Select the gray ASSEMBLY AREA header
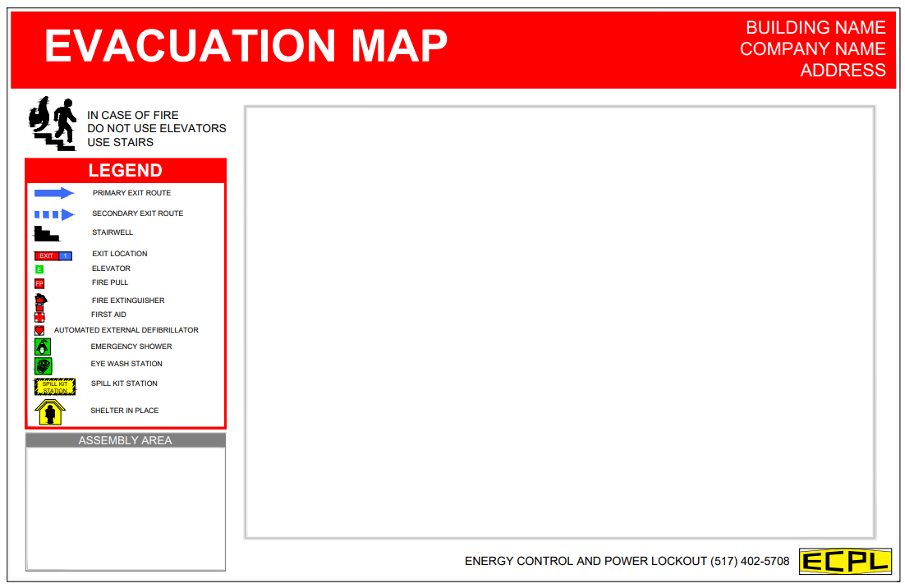Viewport: 905px width, 588px height. tap(126, 440)
